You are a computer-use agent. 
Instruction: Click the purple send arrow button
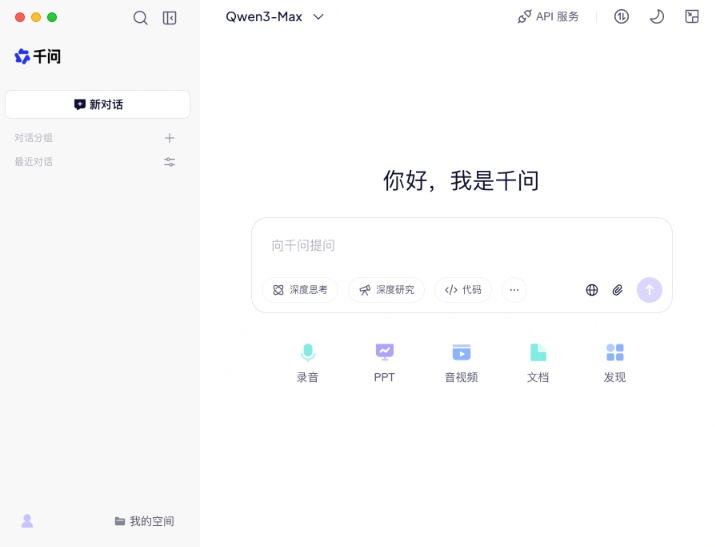649,290
